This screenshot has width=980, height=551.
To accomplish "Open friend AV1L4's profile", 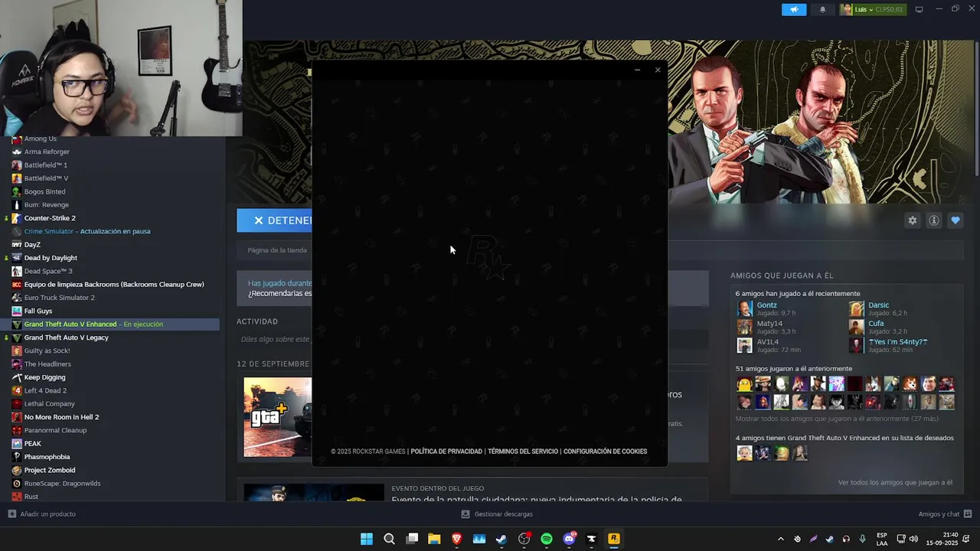I will pos(768,342).
